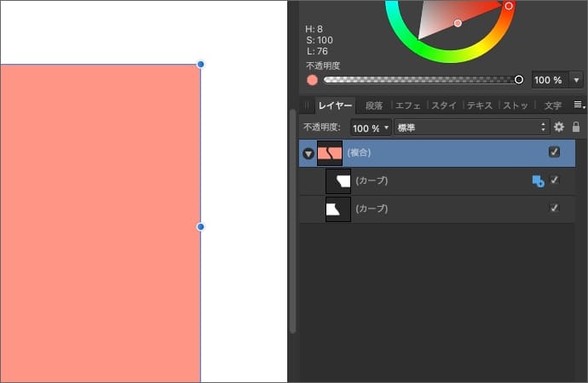Open the color opacity 100 % dropdown arrow

click(577, 80)
